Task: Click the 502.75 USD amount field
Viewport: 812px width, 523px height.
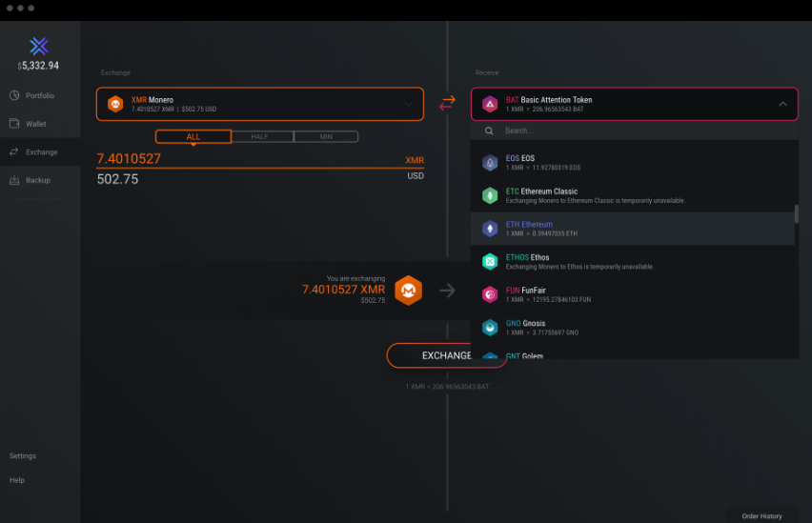Action: coord(260,179)
